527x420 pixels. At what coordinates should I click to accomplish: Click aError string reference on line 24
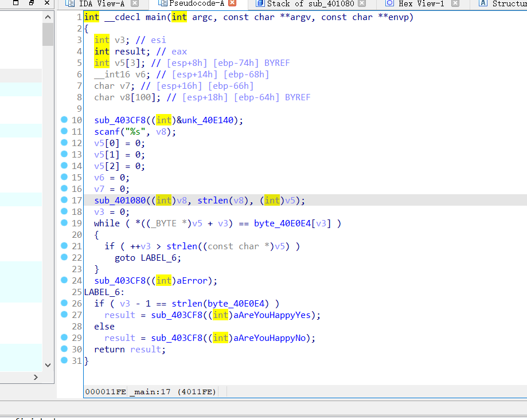pos(192,281)
